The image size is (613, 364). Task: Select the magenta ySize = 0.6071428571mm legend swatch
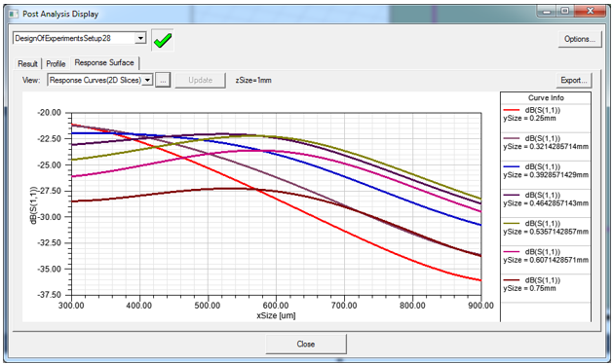(512, 252)
